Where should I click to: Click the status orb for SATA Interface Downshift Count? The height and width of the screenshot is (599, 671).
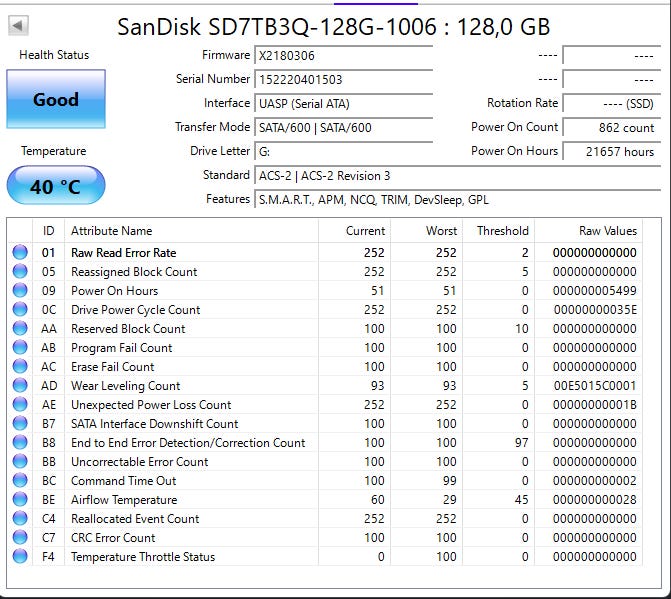point(20,424)
